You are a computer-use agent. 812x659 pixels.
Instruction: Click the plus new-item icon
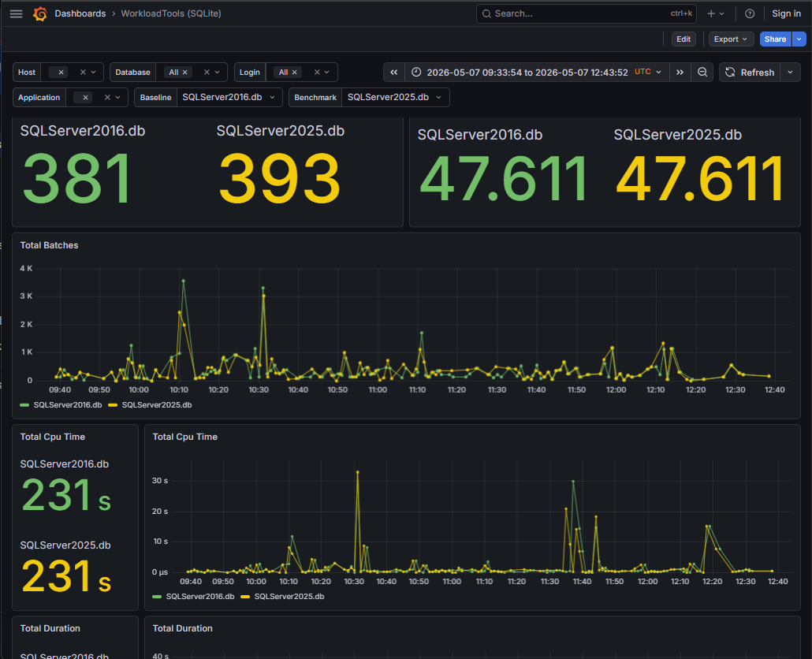click(x=711, y=14)
